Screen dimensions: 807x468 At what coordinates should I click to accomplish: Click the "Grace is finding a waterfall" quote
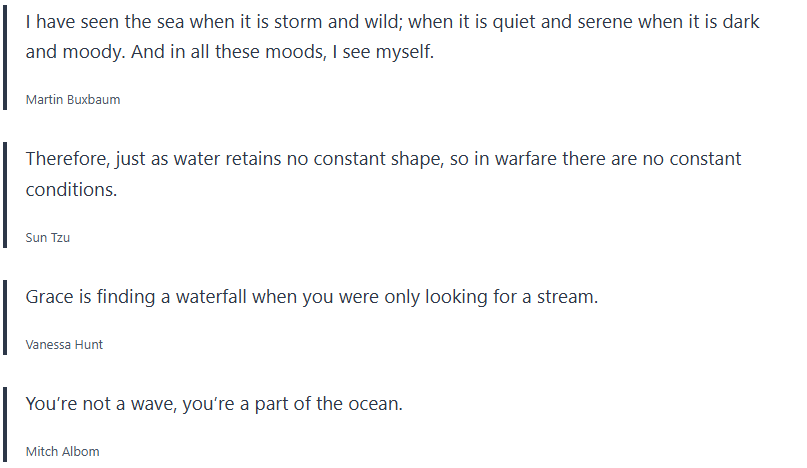(311, 297)
